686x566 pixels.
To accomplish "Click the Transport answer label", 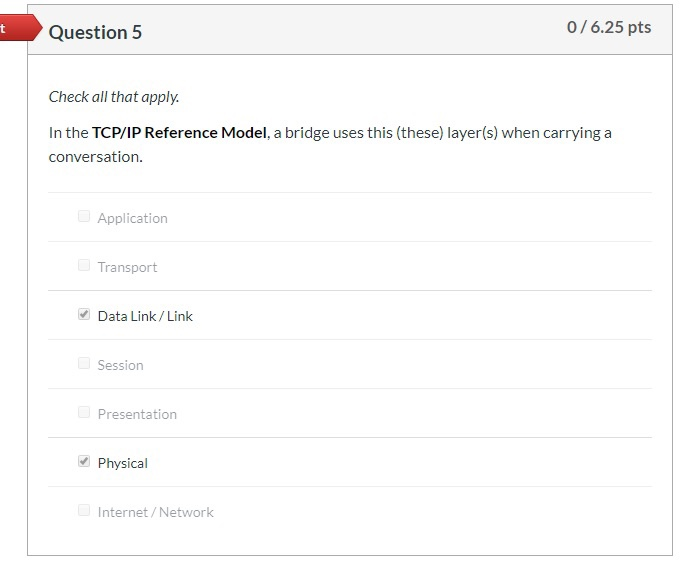I will 127,267.
